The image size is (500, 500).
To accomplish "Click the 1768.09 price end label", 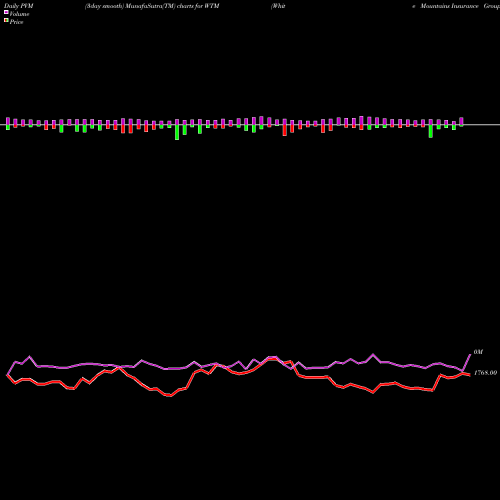I will click(485, 373).
